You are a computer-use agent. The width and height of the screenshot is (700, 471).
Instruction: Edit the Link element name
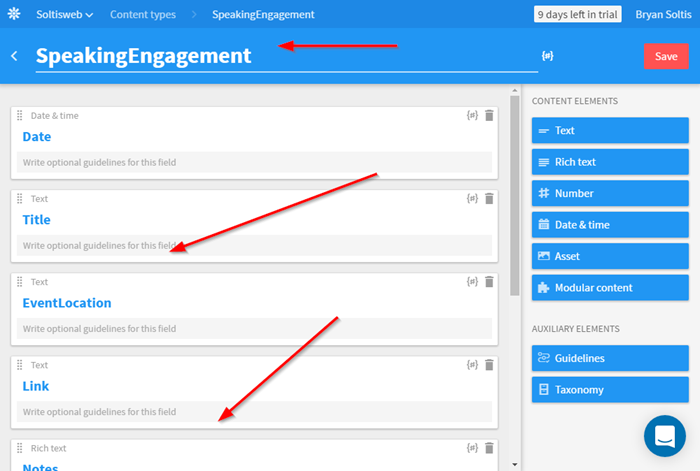[x=36, y=386]
